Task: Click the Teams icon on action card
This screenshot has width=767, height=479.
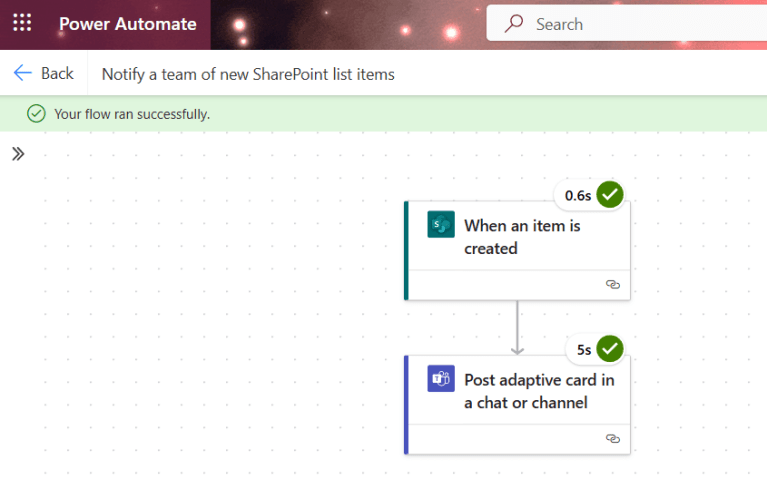Action: [441, 378]
